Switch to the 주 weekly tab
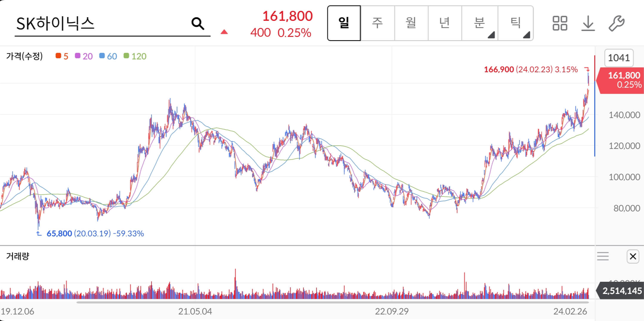Image resolution: width=644 pixels, height=321 pixels. (377, 23)
